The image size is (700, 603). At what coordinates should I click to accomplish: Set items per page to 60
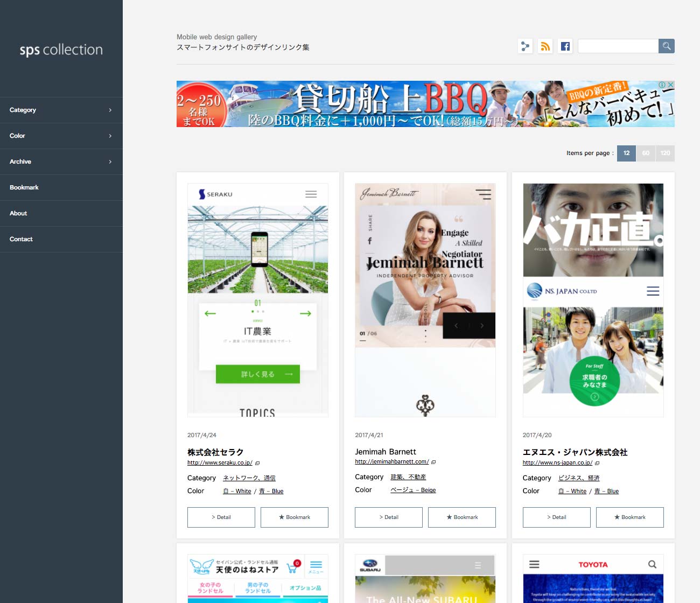[646, 153]
